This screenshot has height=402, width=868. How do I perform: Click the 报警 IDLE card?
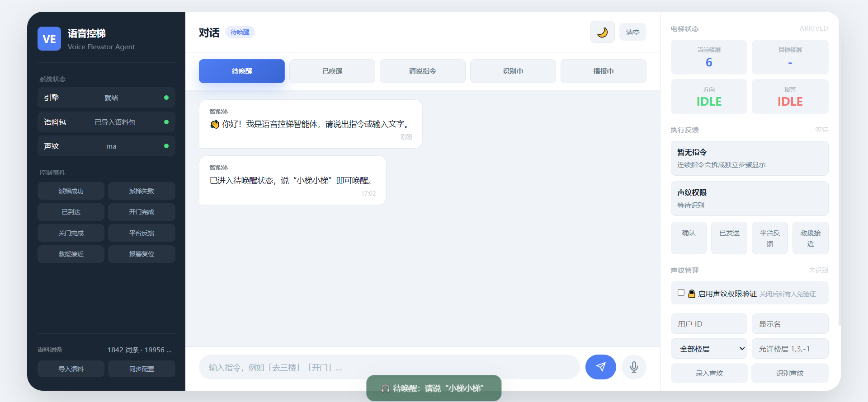point(790,97)
